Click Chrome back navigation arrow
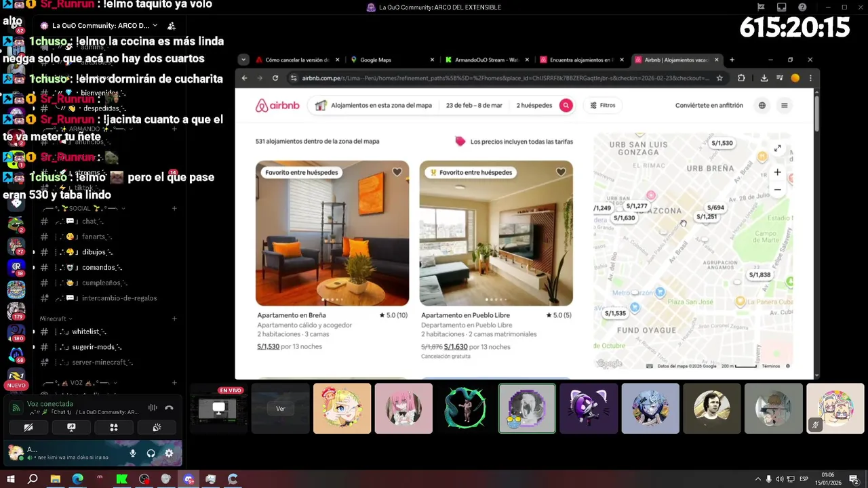This screenshot has height=488, width=868. point(245,78)
